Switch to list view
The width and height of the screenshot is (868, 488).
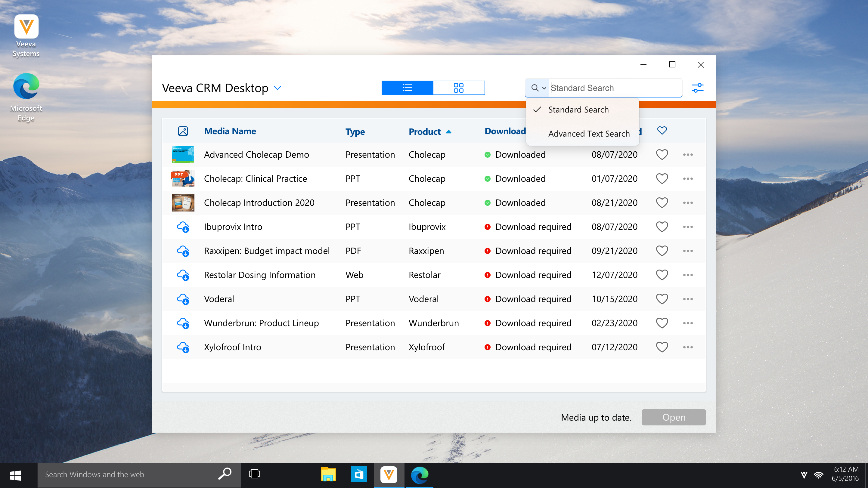(407, 88)
